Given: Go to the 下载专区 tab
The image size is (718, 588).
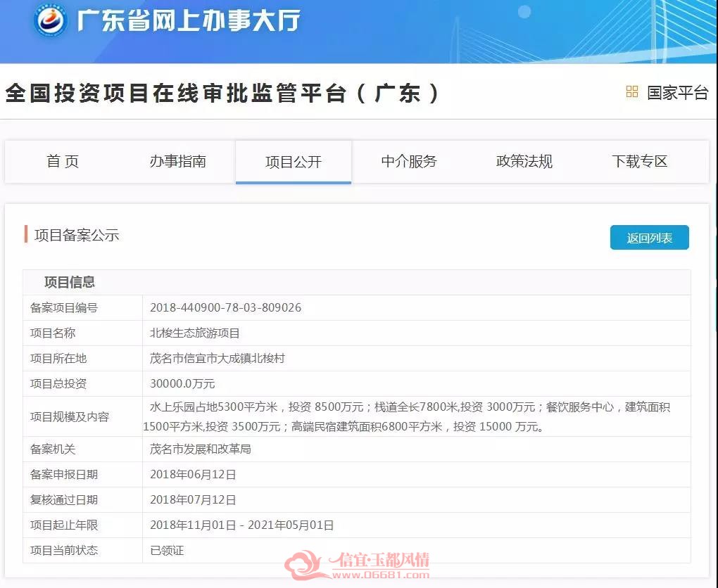Looking at the screenshot, I should 640,161.
